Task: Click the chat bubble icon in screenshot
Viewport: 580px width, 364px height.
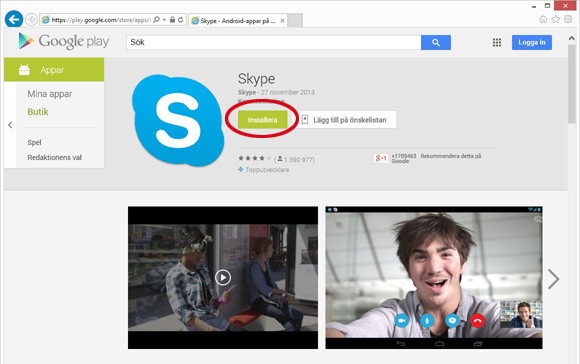Action: [452, 321]
